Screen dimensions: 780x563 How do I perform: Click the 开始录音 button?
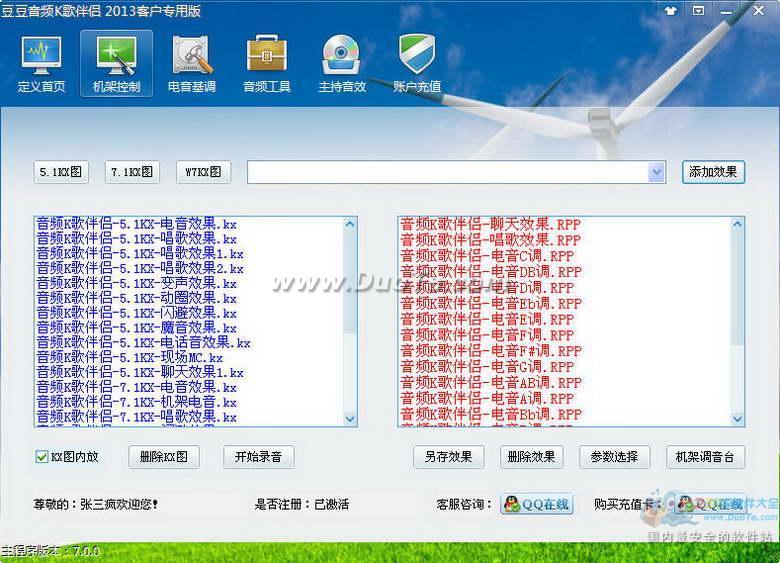258,457
